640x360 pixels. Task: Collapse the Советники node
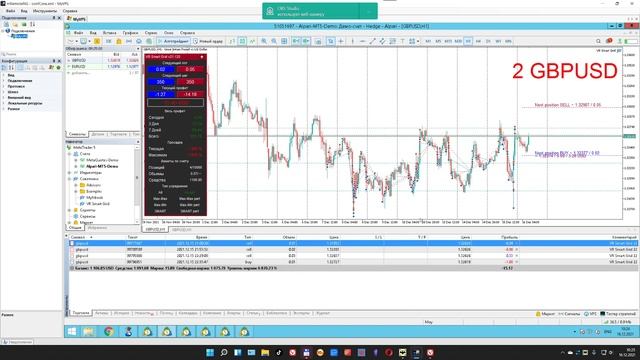pyautogui.click(x=69, y=179)
